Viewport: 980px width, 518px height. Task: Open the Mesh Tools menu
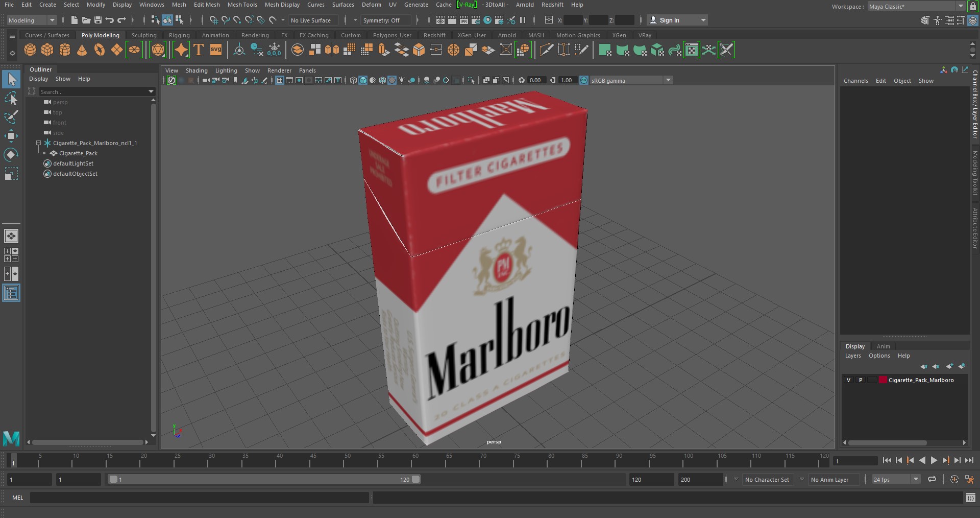(x=242, y=5)
